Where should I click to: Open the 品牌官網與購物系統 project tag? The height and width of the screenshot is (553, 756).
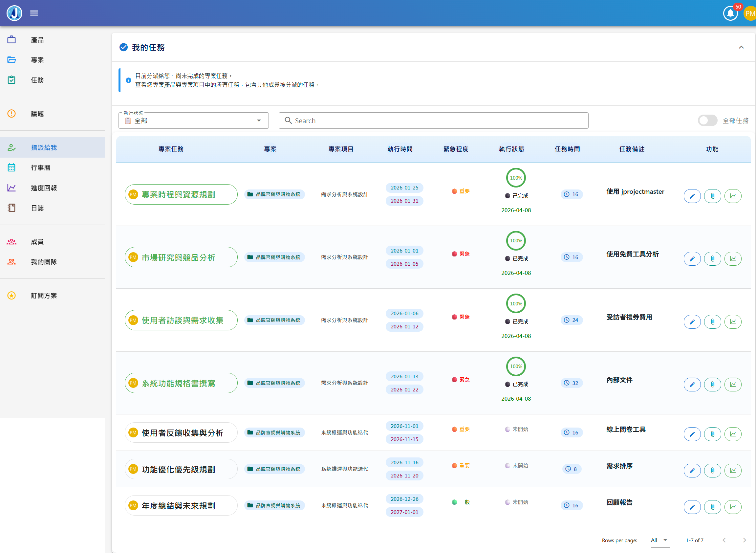(274, 194)
